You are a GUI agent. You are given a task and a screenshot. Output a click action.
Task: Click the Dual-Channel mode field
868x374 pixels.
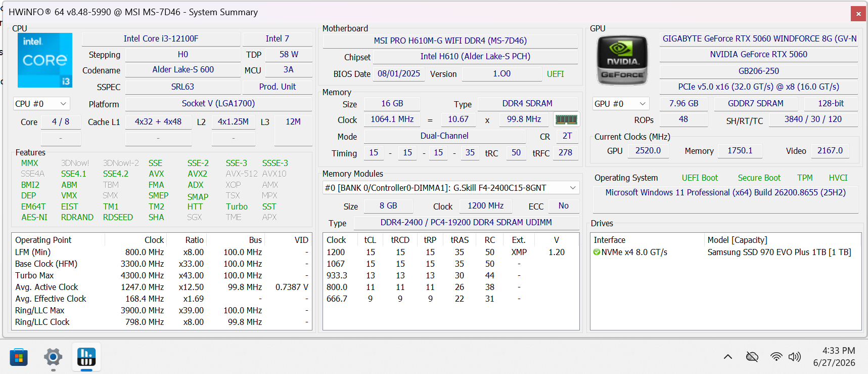(x=444, y=136)
